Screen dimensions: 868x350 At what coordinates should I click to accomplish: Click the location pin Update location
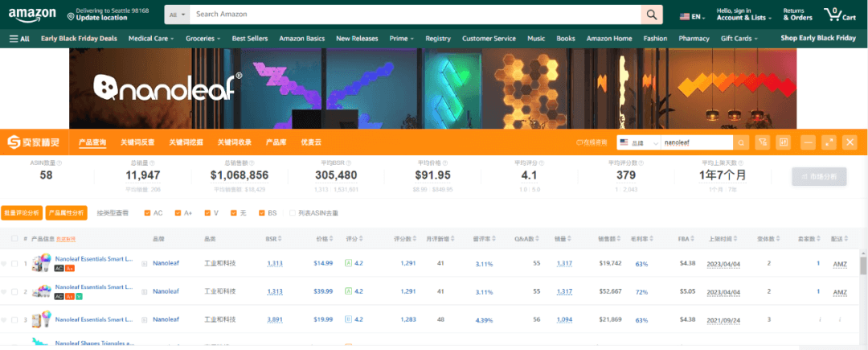(70, 17)
